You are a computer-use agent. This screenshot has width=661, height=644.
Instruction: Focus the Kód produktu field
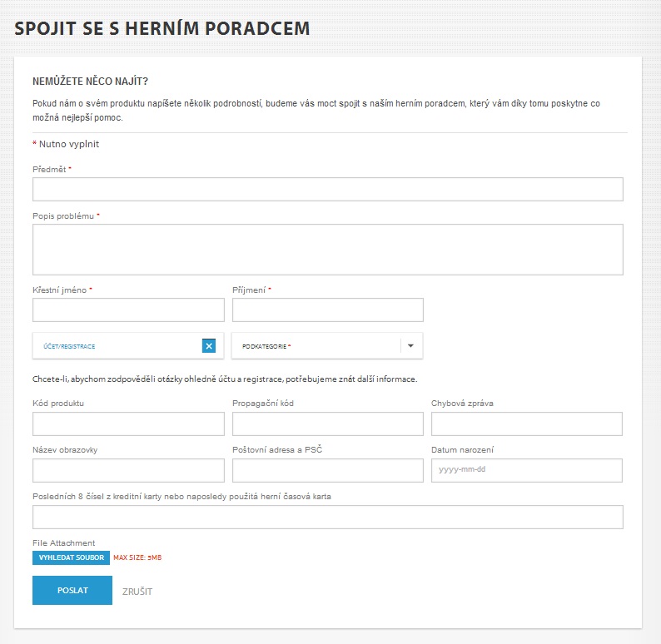click(128, 424)
